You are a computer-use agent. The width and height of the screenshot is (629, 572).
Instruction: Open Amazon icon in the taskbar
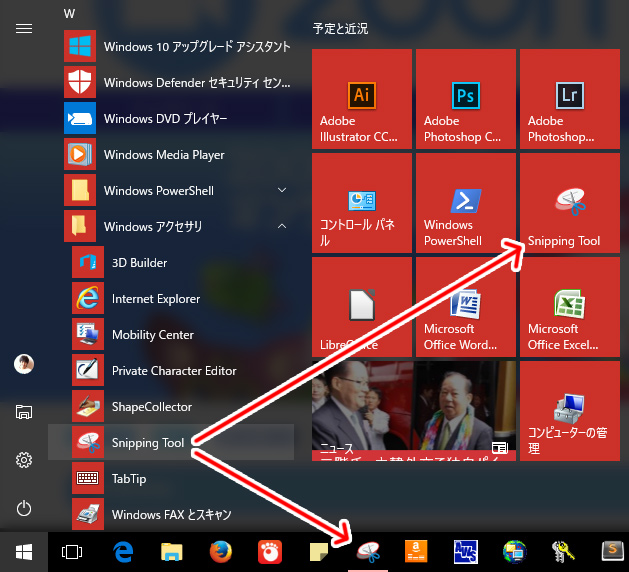pos(416,551)
